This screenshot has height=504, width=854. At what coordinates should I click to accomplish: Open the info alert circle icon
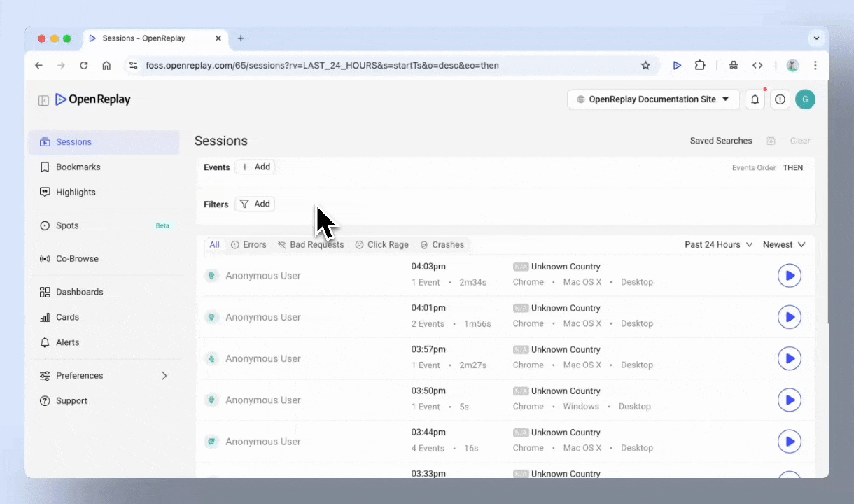[x=780, y=99]
